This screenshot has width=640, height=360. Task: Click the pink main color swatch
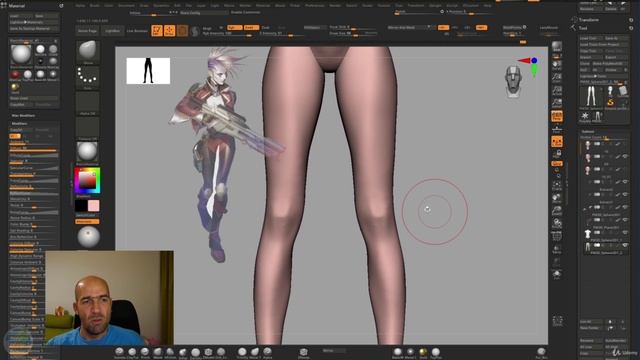[93, 206]
